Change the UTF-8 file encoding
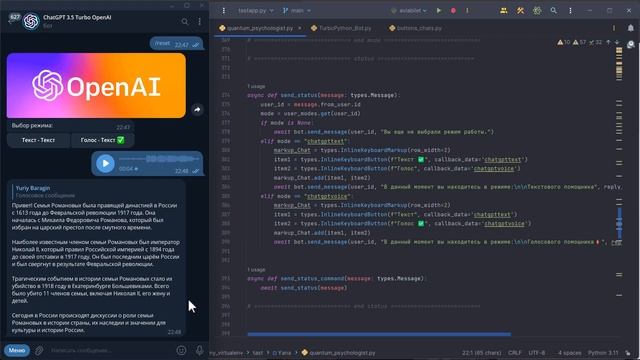640x360 pixels. [x=537, y=353]
